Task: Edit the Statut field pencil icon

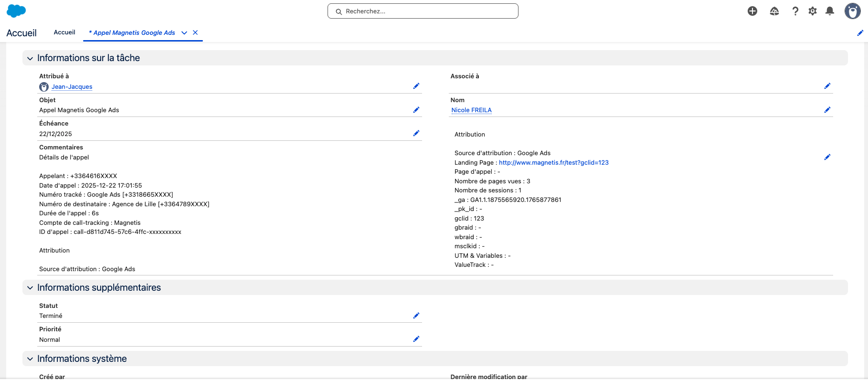Action: 416,316
